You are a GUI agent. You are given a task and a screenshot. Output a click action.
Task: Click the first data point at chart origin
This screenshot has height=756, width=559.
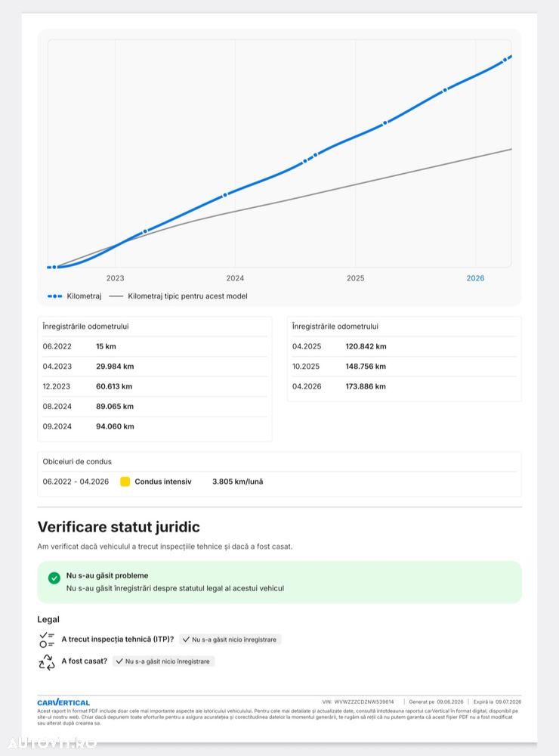(x=54, y=267)
